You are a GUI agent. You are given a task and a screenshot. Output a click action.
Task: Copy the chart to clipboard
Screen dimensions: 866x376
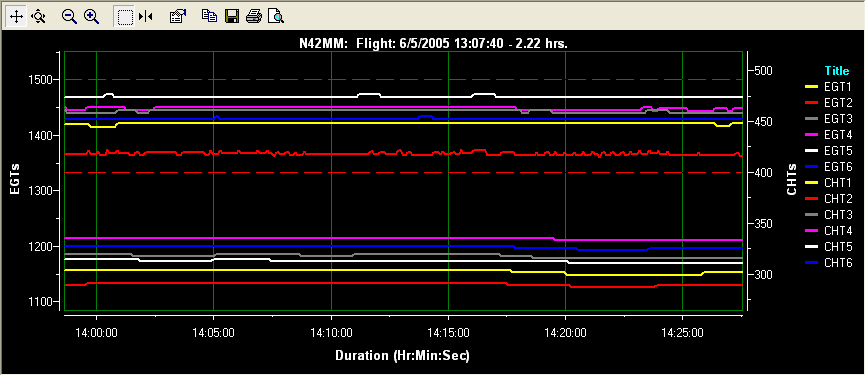(209, 17)
